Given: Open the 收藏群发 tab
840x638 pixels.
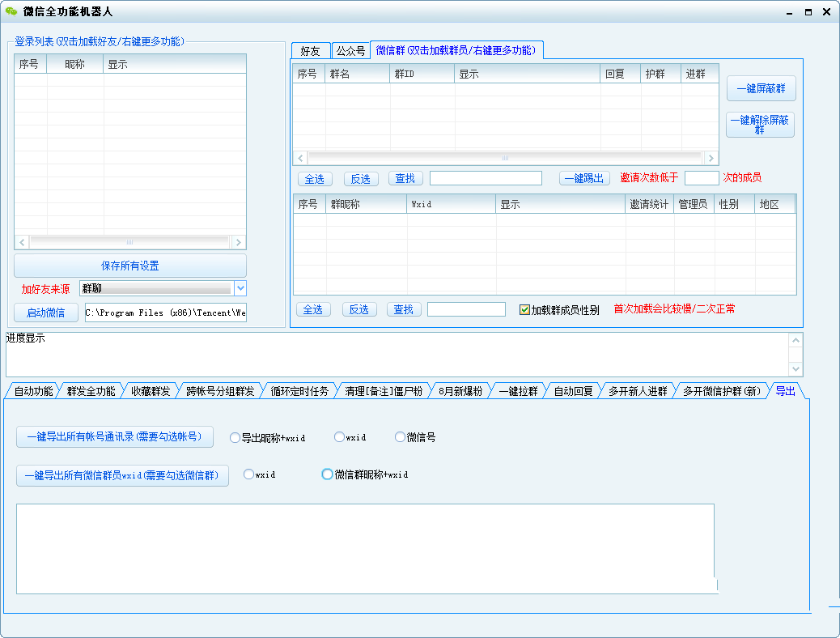Looking at the screenshot, I should 151,391.
